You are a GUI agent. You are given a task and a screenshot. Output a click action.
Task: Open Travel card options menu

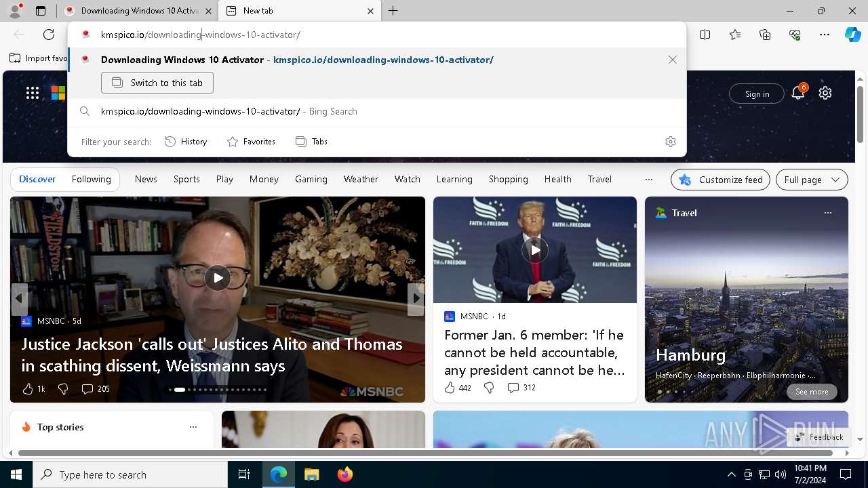click(x=827, y=213)
